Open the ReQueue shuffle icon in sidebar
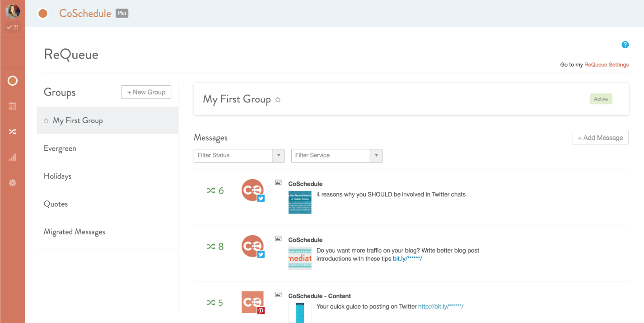The height and width of the screenshot is (323, 644). pyautogui.click(x=13, y=132)
